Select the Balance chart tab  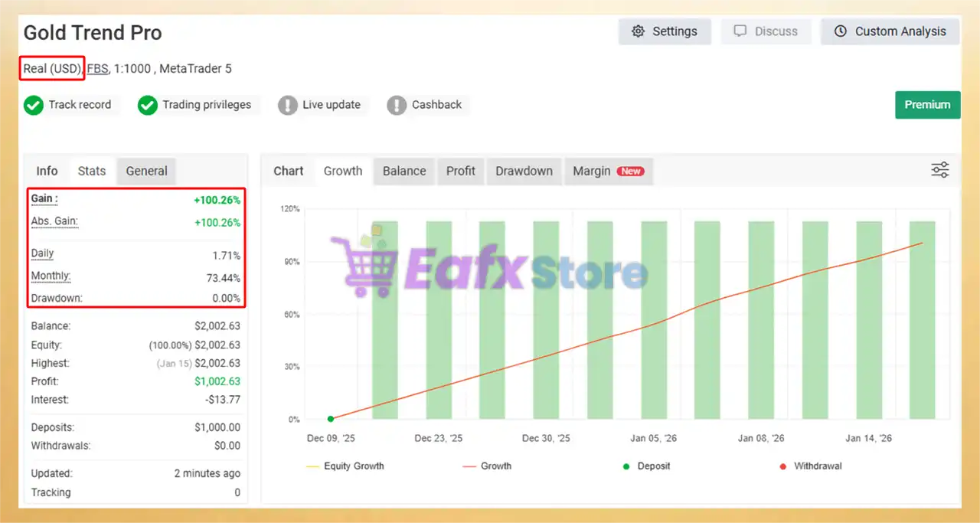[x=404, y=171]
